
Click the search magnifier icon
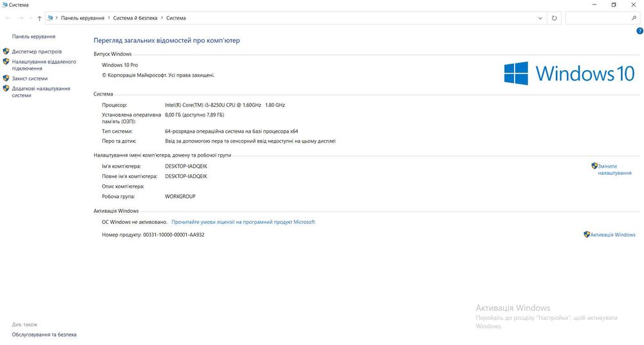coord(634,18)
